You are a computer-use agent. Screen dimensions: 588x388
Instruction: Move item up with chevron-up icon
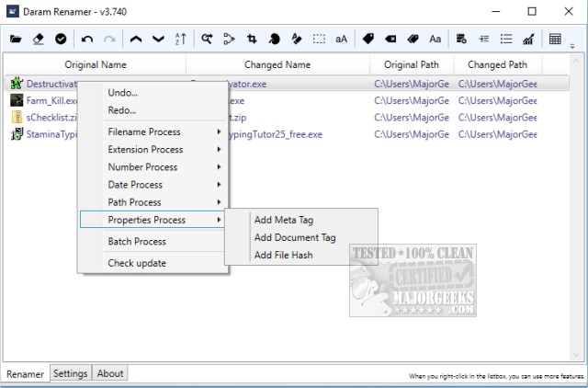[x=136, y=39]
